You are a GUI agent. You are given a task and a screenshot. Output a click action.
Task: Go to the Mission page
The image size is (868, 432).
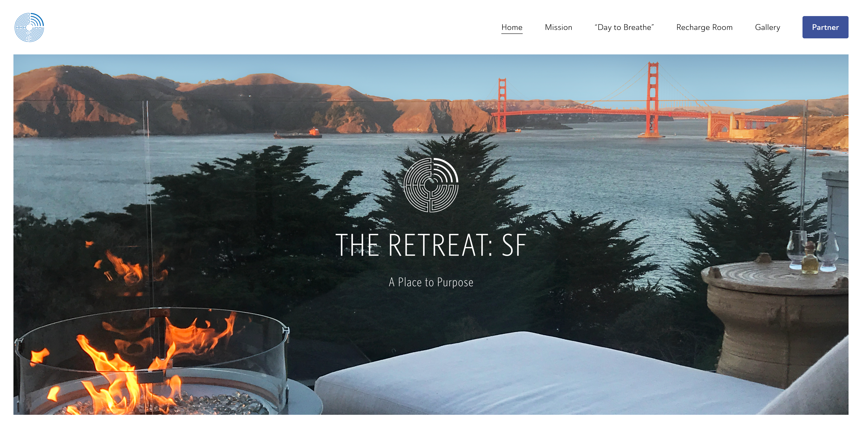pos(558,27)
